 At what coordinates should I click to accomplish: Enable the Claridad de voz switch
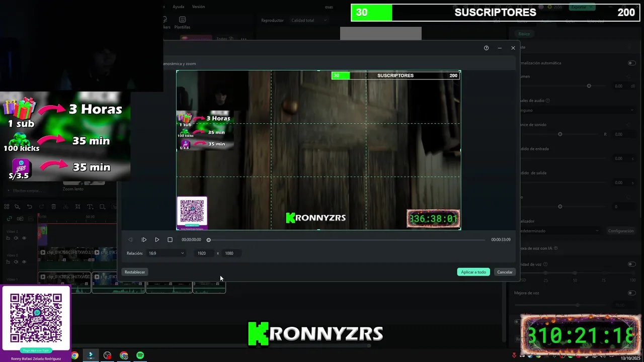(631, 264)
